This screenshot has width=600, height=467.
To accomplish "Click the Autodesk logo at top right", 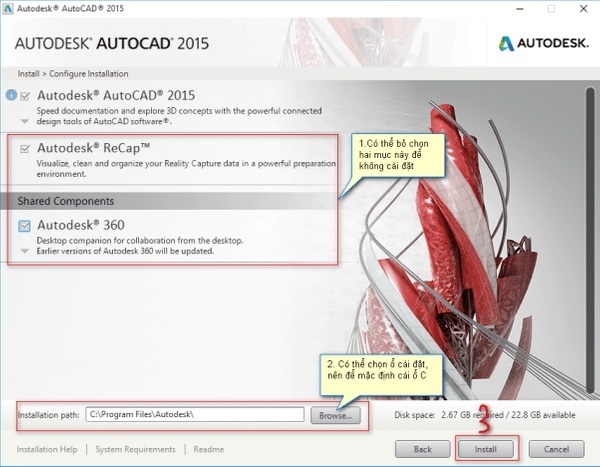I will point(543,43).
